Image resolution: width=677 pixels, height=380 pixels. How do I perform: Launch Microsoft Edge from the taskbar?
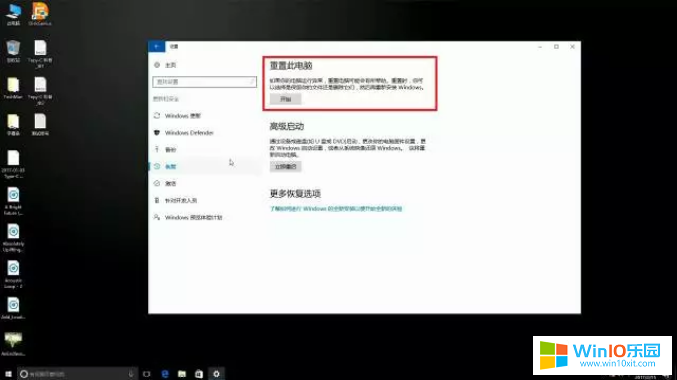(x=165, y=374)
